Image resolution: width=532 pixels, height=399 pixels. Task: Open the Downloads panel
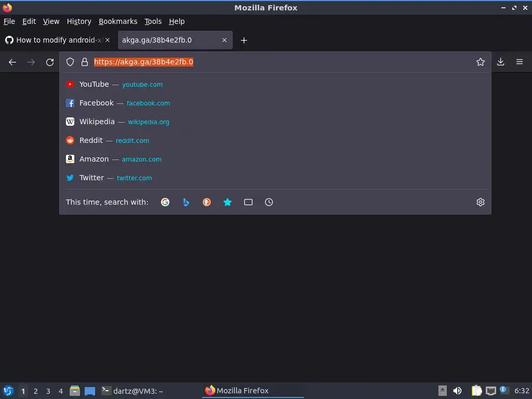click(500, 62)
